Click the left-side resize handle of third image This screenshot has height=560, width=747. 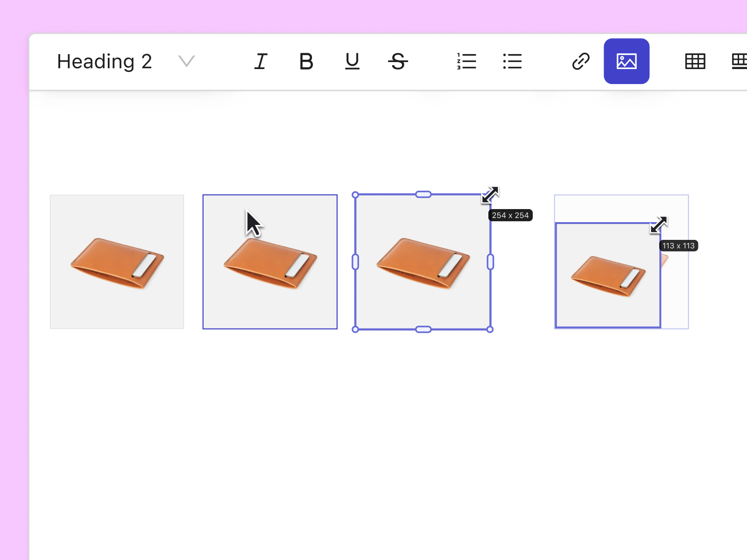[x=355, y=262]
